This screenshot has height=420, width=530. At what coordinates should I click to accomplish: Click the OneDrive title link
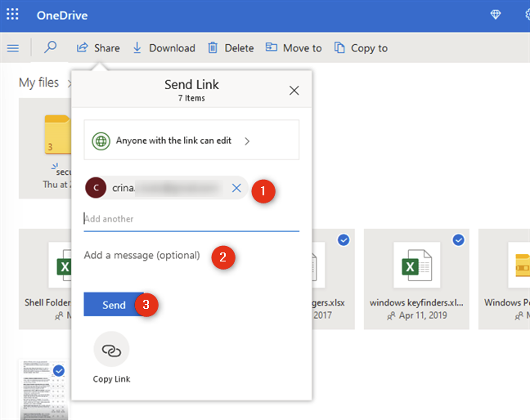(x=62, y=16)
